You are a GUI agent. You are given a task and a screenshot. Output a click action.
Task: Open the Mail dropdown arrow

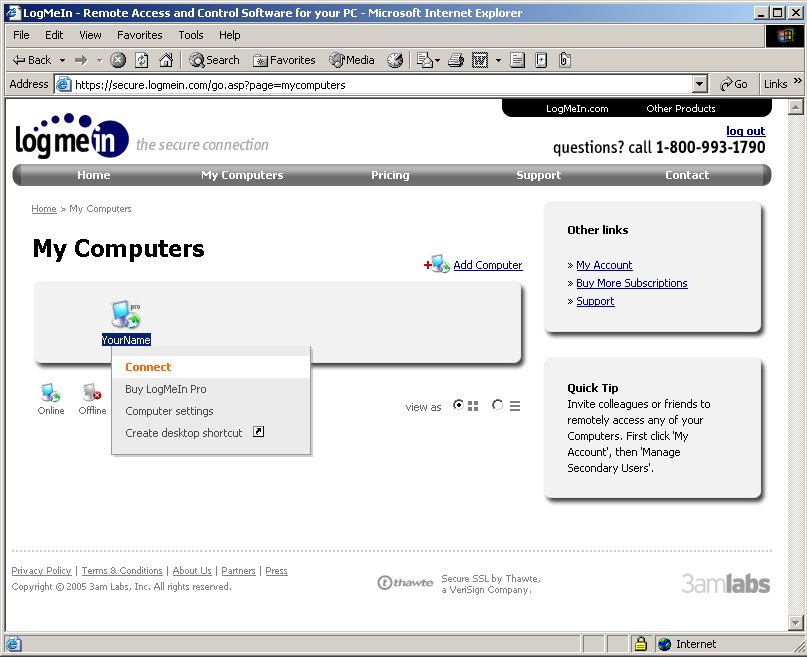[x=437, y=60]
